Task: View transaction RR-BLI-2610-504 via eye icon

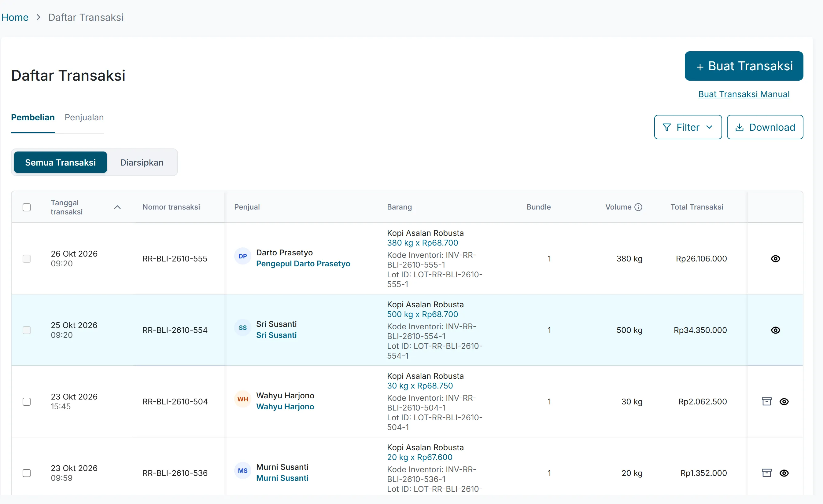Action: pyautogui.click(x=784, y=402)
